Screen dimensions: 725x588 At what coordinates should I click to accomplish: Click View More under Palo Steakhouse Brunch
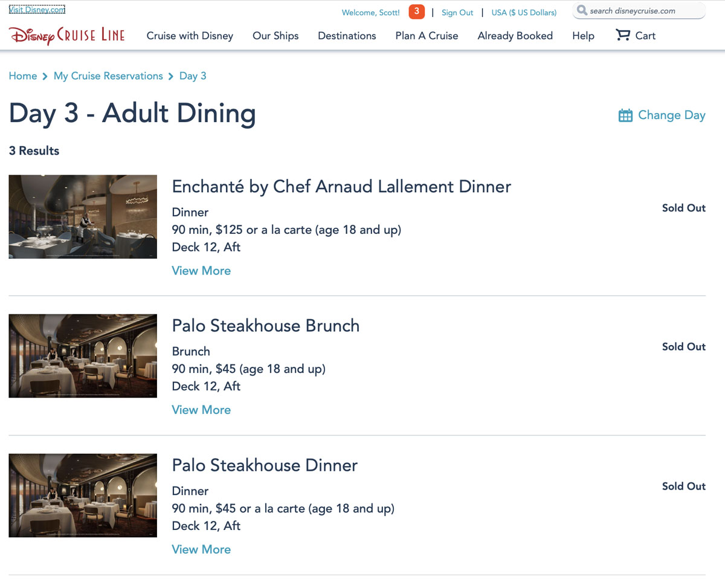pyautogui.click(x=201, y=410)
